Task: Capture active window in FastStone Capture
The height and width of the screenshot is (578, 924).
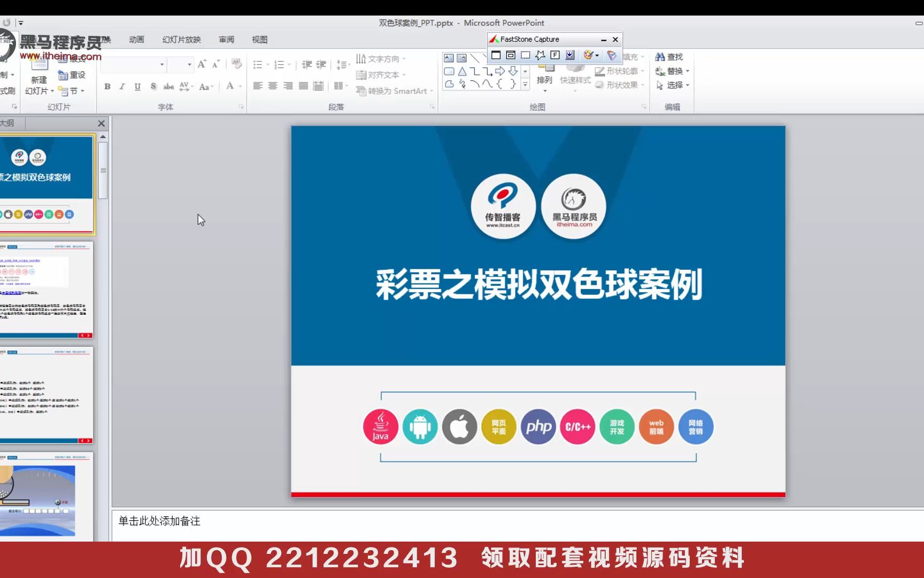Action: pos(496,55)
